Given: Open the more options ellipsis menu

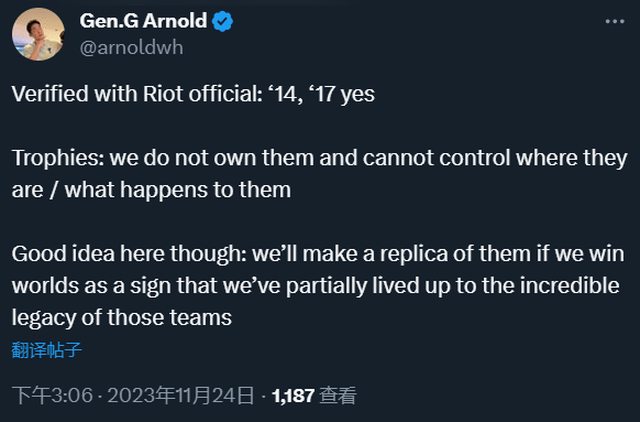Looking at the screenshot, I should pyautogui.click(x=611, y=21).
